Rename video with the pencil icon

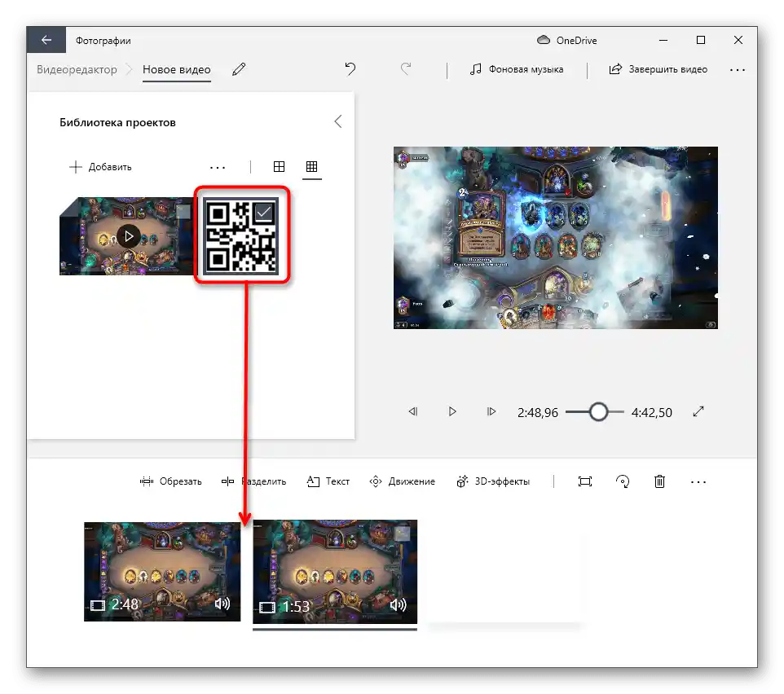pos(239,69)
